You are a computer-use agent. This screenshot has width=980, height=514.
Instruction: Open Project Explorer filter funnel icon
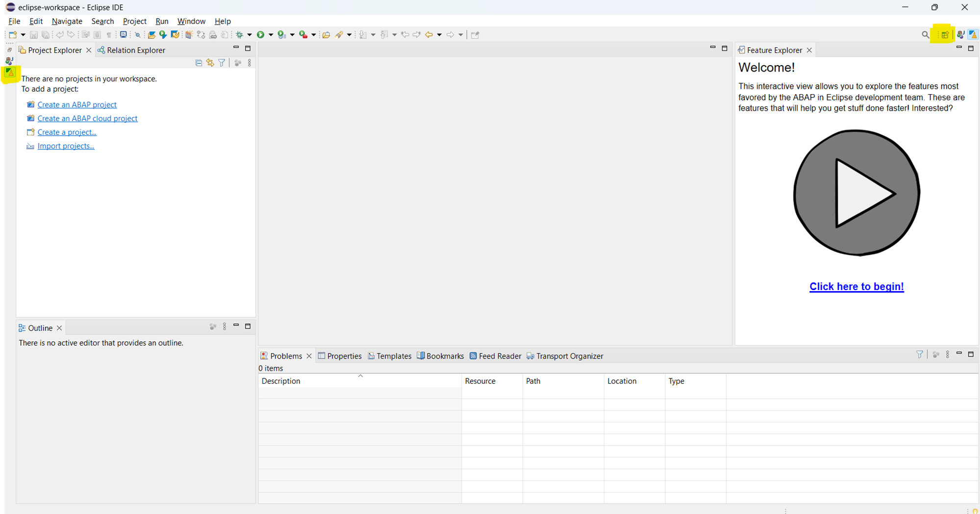(222, 63)
